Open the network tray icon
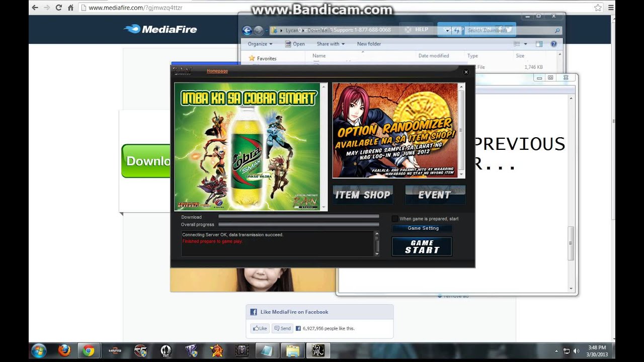The height and width of the screenshot is (362, 644). [567, 351]
